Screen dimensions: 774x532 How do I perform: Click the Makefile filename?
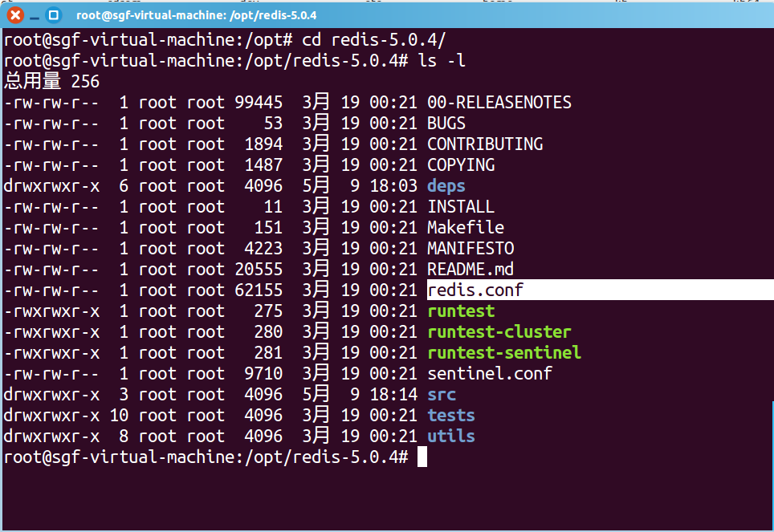466,227
